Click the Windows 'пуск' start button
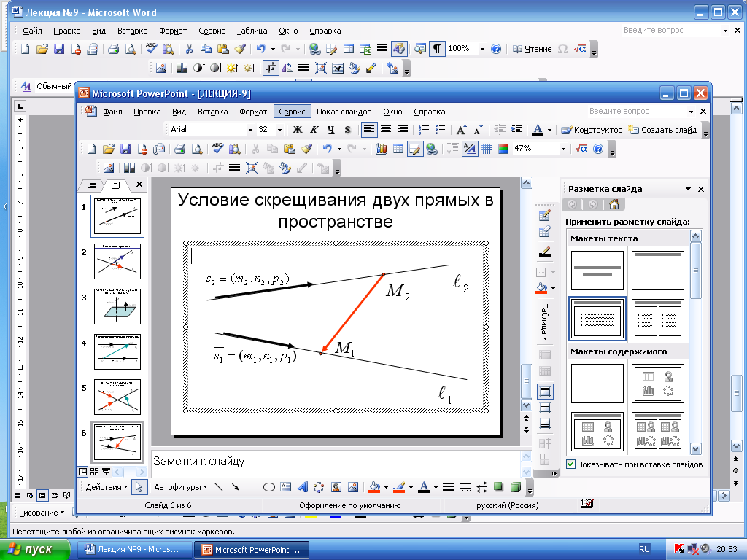 click(34, 549)
